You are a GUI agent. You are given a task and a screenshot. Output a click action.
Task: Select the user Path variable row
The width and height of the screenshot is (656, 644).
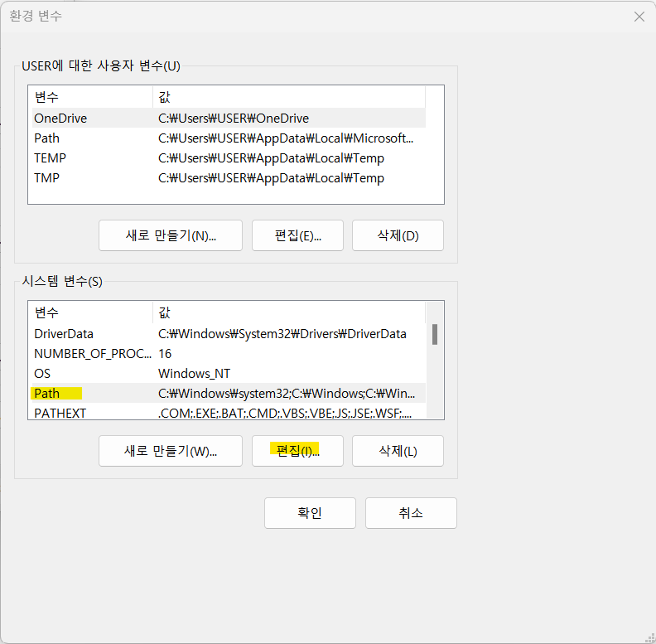[229, 138]
